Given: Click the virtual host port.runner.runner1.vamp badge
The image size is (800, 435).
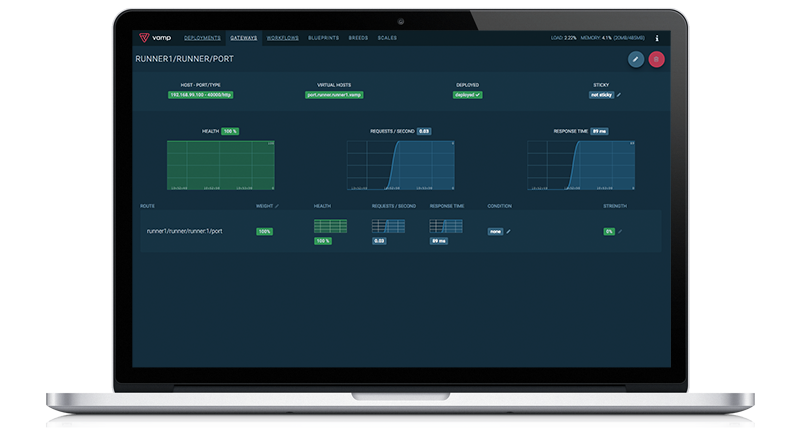Looking at the screenshot, I should 334,95.
